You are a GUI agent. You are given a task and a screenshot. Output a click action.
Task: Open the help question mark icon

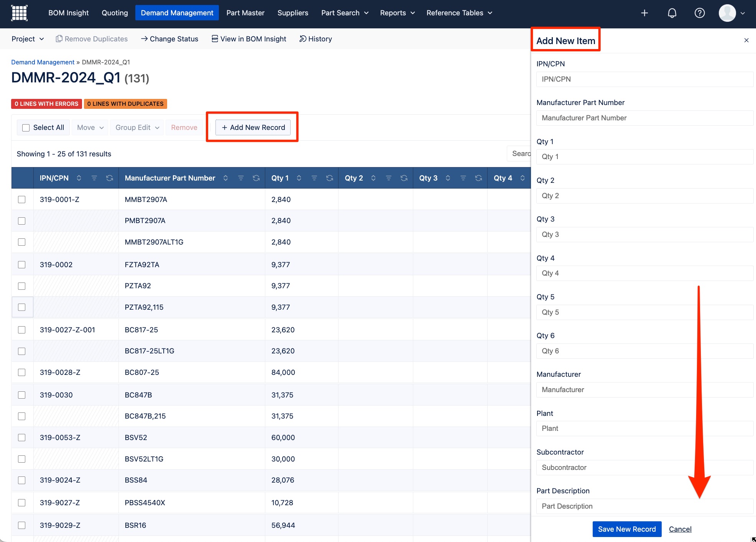[x=700, y=13]
